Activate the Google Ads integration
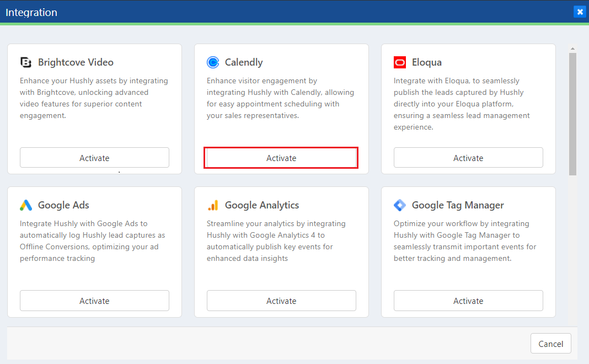The image size is (589, 364). click(x=94, y=301)
